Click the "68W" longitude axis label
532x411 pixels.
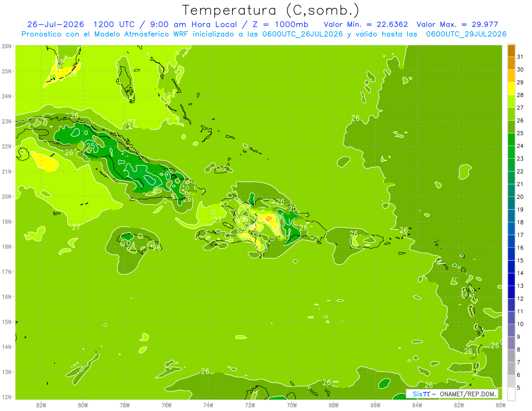[334, 405]
